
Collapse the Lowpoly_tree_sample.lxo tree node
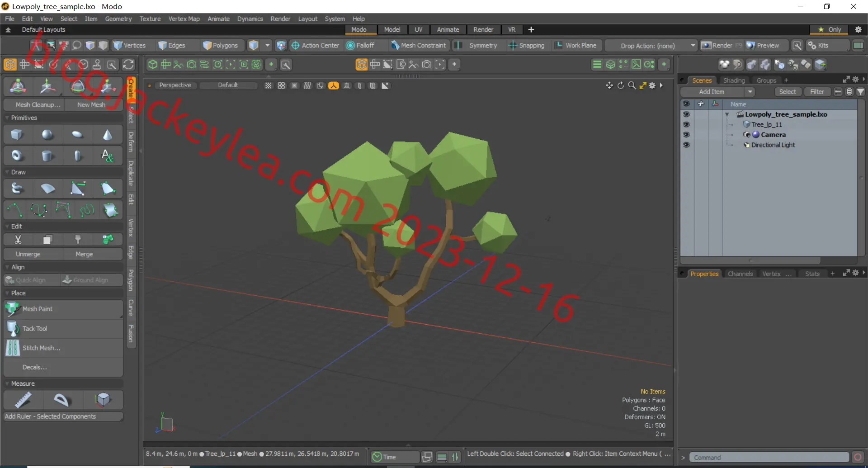[x=727, y=115]
